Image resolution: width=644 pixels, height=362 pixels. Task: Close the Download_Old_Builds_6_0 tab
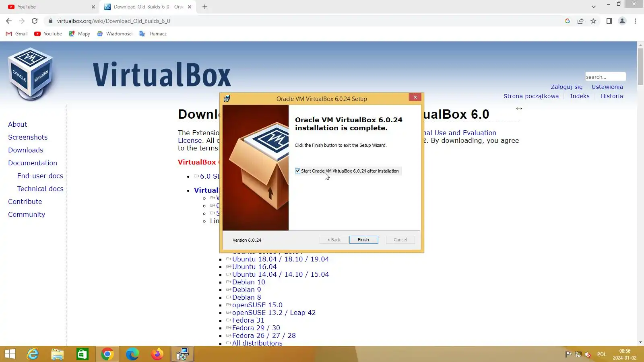pyautogui.click(x=190, y=7)
